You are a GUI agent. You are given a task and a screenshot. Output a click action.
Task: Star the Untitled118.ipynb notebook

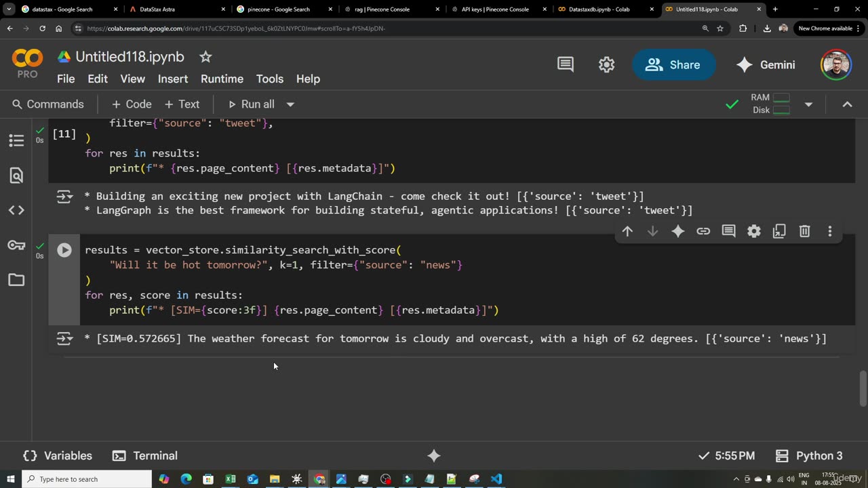(x=205, y=57)
